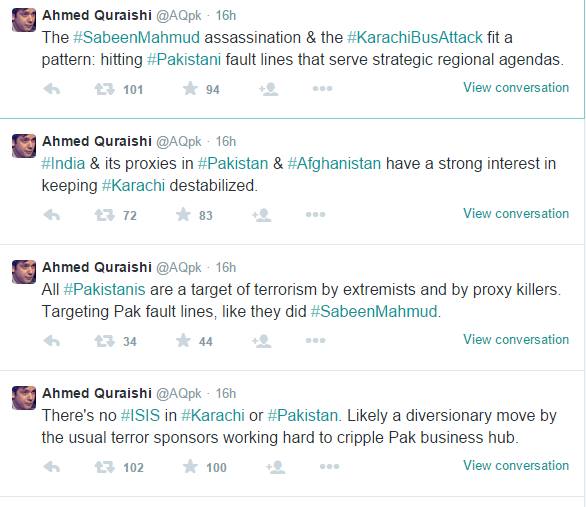Viewport: 586px width, 507px height.
Task: Open the #ISIS hashtag link
Action: [x=141, y=415]
